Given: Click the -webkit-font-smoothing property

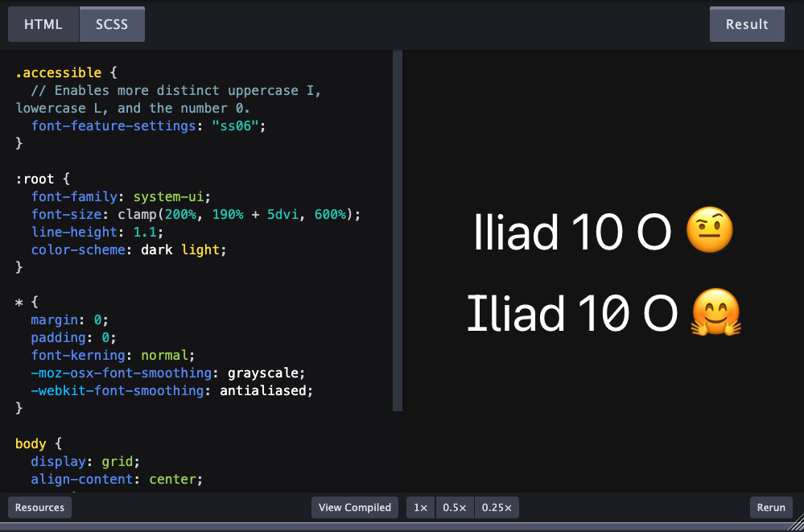Looking at the screenshot, I should 117,391.
